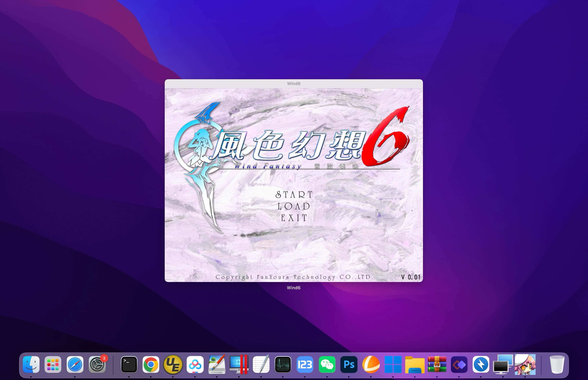Click the dual-monitor display icon in Dock
Viewport: 588px width, 380px height.
point(503,364)
